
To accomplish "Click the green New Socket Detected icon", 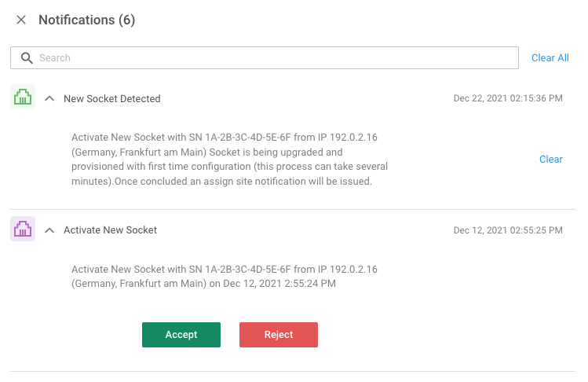I will [23, 98].
